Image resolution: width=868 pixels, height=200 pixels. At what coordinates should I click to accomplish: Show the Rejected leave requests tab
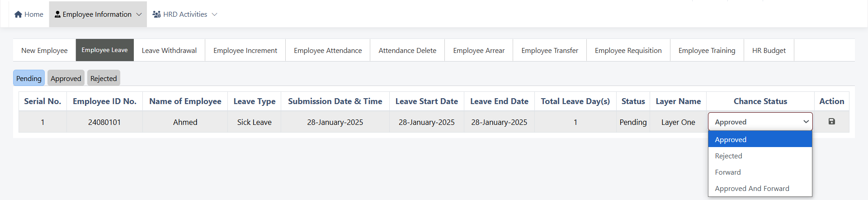click(x=104, y=78)
